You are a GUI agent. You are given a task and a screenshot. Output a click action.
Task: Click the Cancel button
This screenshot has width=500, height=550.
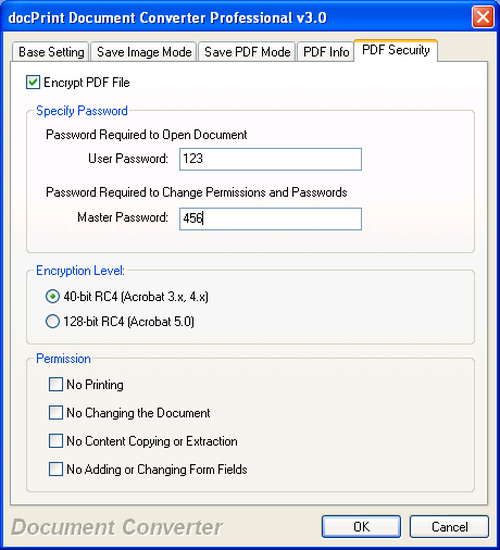click(x=449, y=526)
